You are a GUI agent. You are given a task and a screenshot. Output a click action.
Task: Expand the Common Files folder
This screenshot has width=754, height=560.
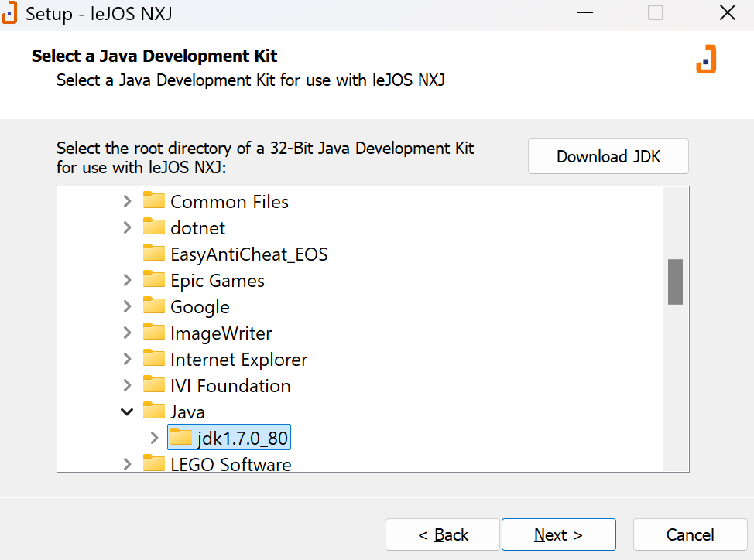point(127,201)
